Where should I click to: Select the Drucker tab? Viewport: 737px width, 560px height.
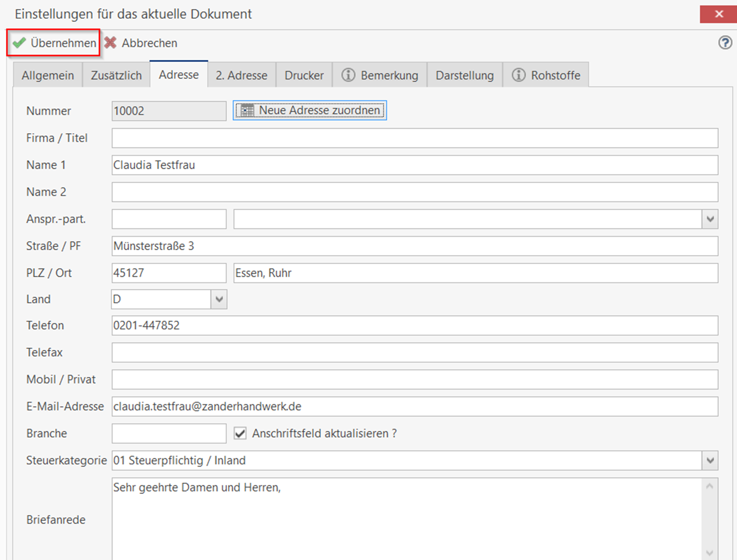[304, 75]
